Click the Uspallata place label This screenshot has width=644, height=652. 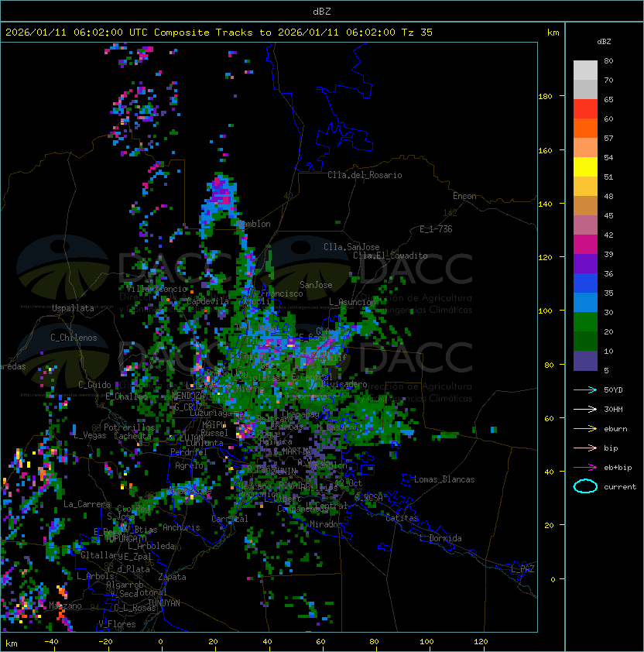point(73,308)
